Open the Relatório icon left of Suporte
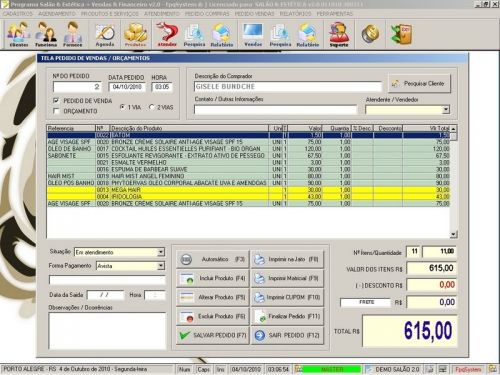This screenshot has height=375, width=500. [308, 34]
